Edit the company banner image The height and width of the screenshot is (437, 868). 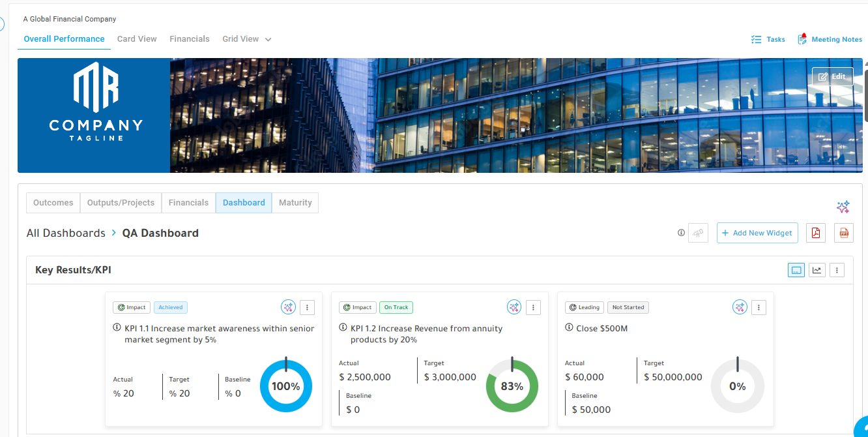coord(832,77)
